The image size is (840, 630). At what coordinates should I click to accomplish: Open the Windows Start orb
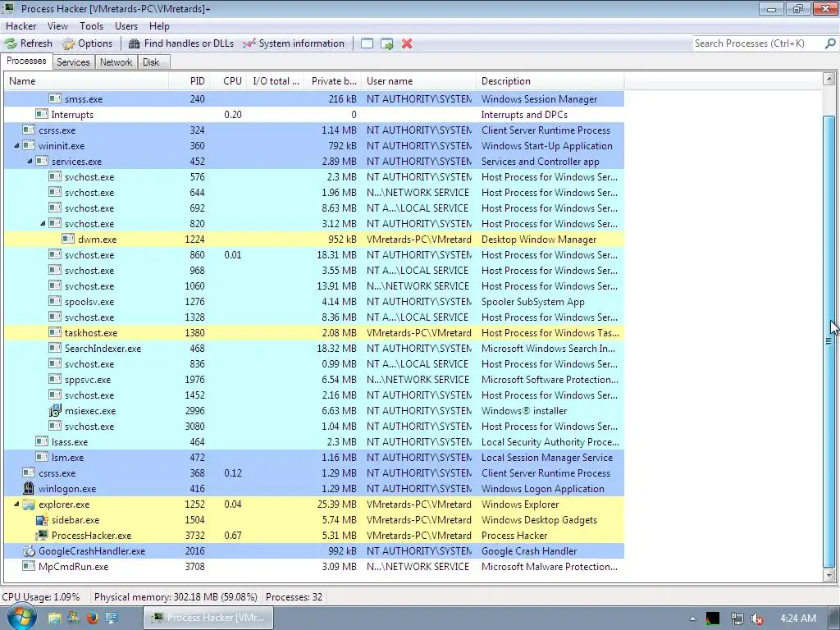(x=21, y=617)
